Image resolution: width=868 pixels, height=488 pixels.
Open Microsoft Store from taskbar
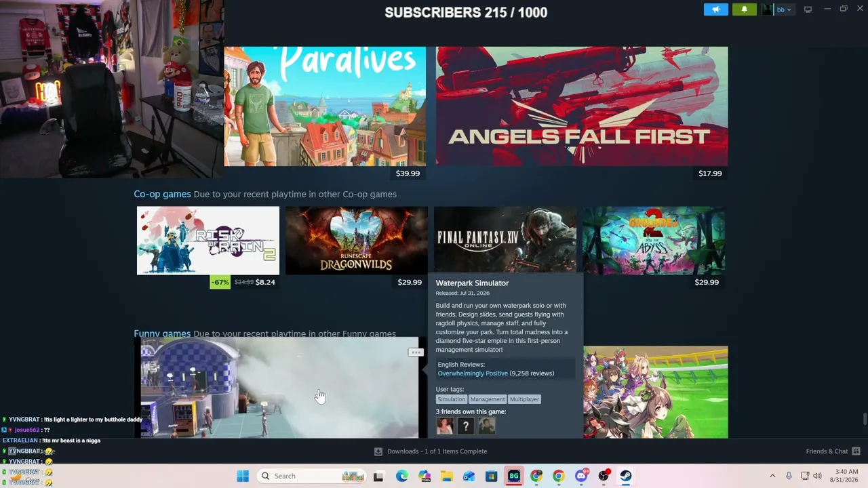pos(492,476)
